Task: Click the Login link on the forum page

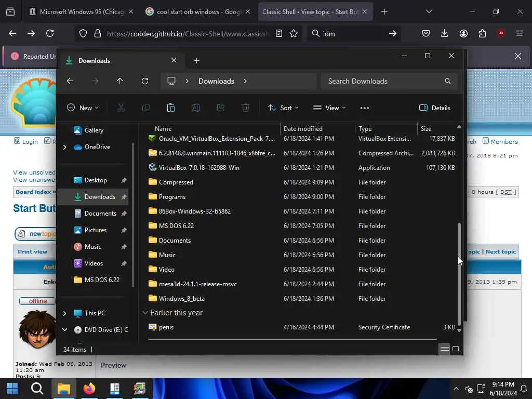Action: pos(30,142)
